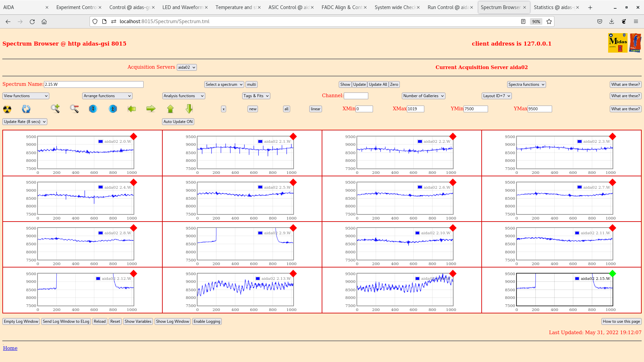Screen dimensions: 644x362
Task: Click the zoom out magnifier icon
Action: tap(74, 109)
